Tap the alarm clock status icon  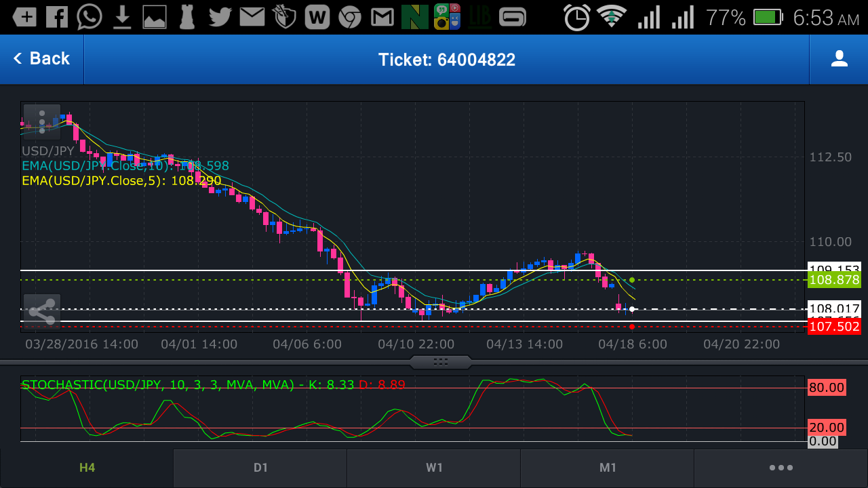pyautogui.click(x=577, y=17)
